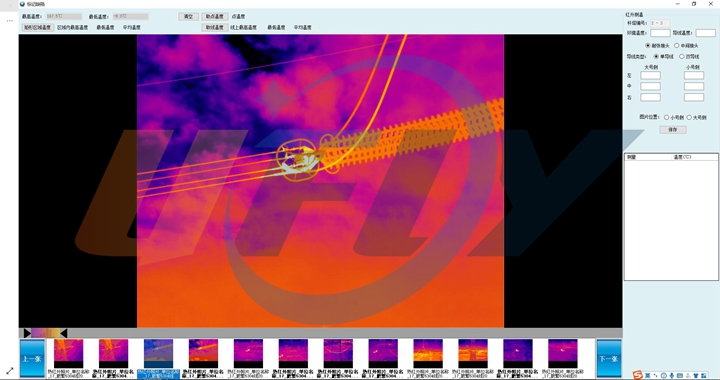The width and height of the screenshot is (720, 380).
Task: Click the 清空 clear button
Action: tap(188, 17)
